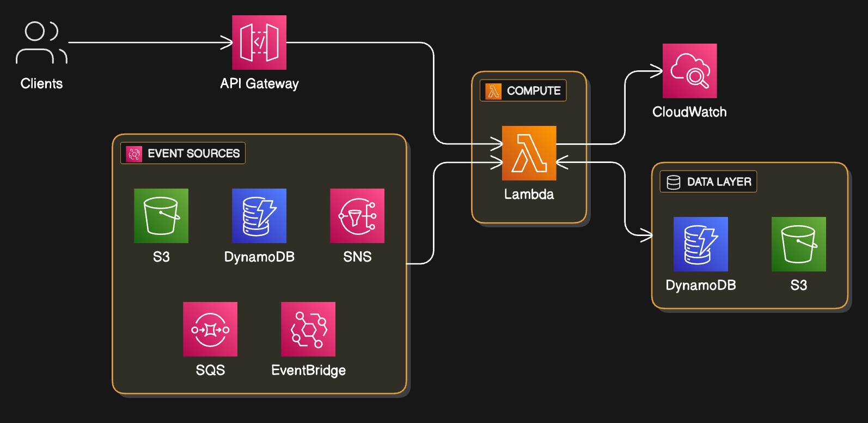The width and height of the screenshot is (868, 423).
Task: Click the EventBridge icon
Action: click(x=308, y=329)
